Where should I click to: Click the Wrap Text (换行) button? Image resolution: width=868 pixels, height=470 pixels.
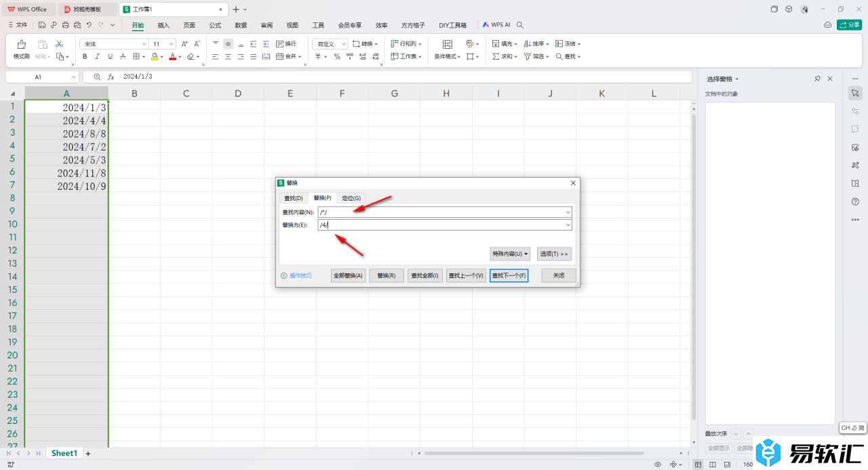pos(286,43)
